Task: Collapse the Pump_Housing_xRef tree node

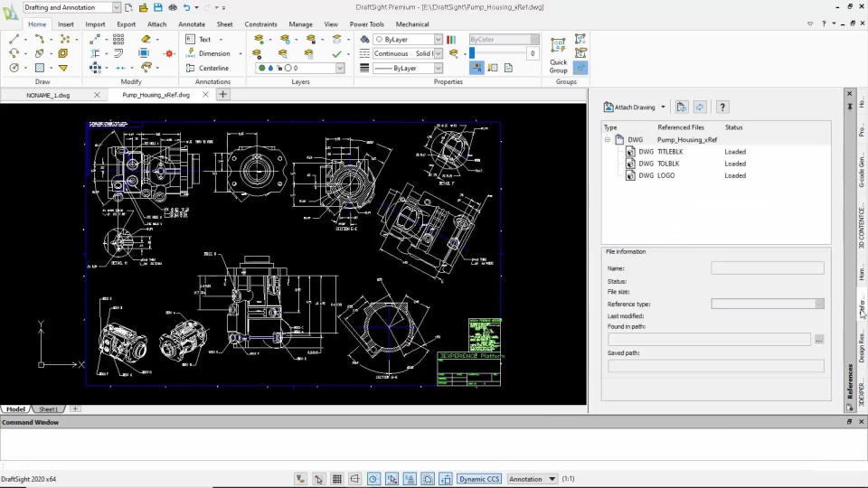Action: pos(608,140)
